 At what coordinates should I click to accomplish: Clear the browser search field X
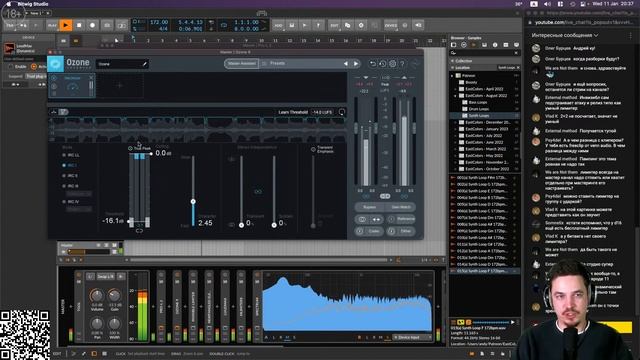pos(516,53)
